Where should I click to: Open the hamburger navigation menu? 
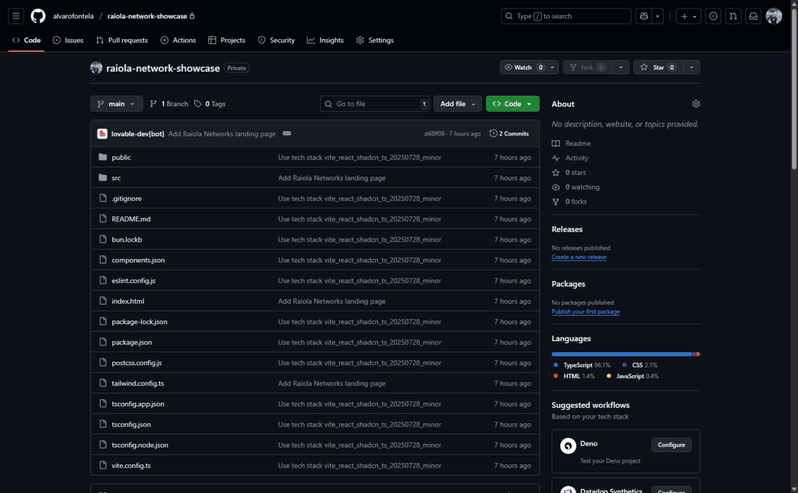(x=16, y=16)
